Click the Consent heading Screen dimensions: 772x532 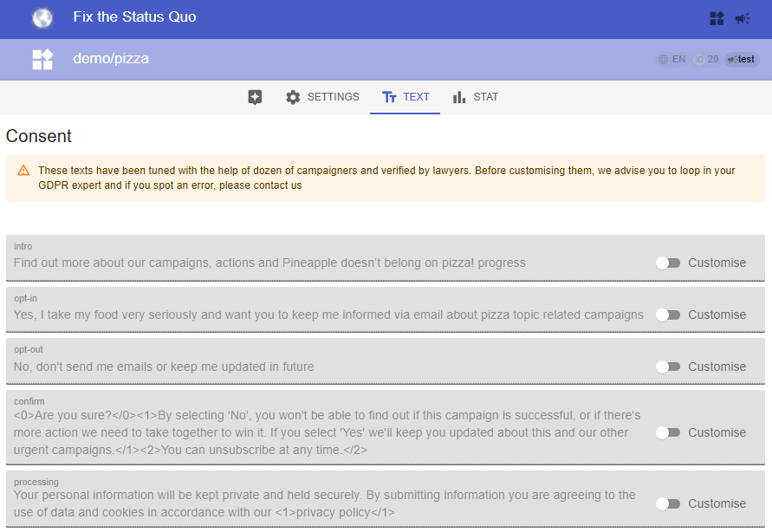tap(38, 136)
